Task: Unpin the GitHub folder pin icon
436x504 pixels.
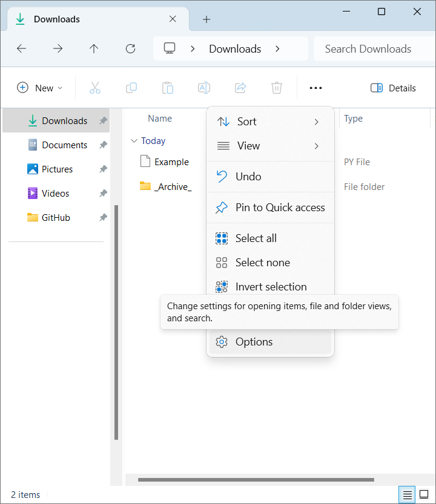Action: (x=103, y=218)
